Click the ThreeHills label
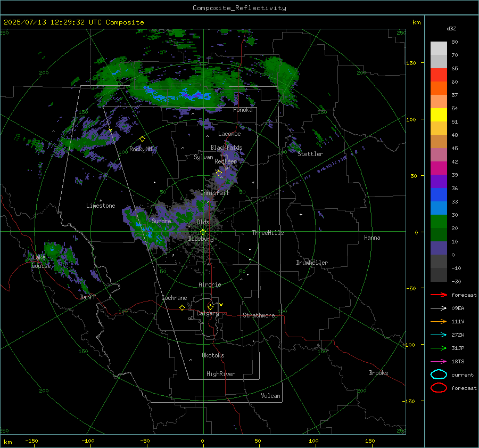This screenshot has height=448, width=479. pyautogui.click(x=268, y=233)
